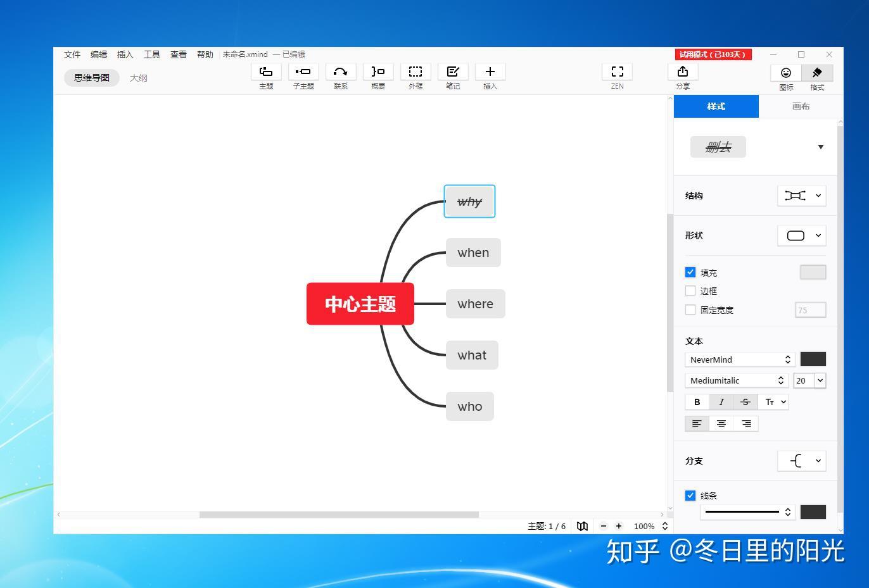Uncheck the 线条 (Line) checkbox

pyautogui.click(x=690, y=496)
